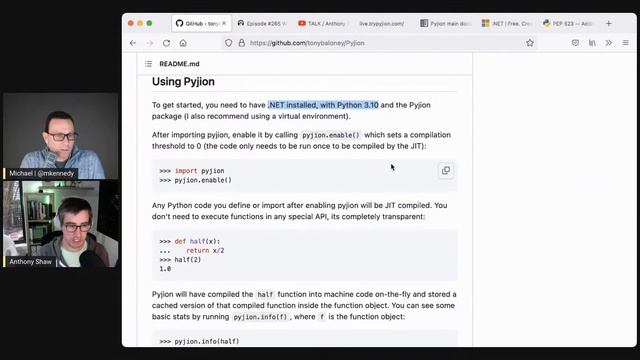Show site security padlock info

click(242, 43)
